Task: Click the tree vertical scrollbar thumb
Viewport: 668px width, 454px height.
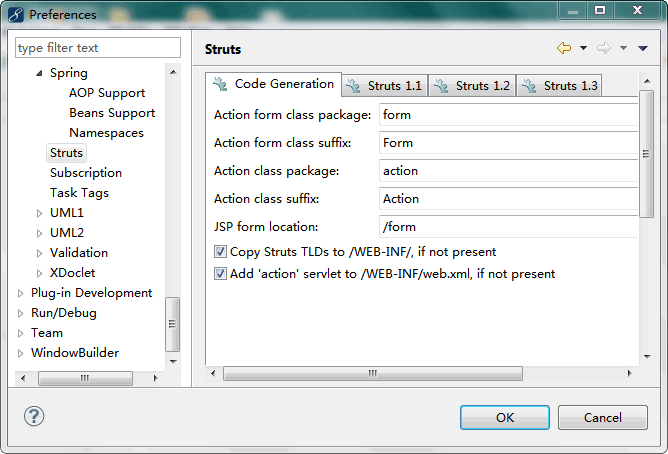Action: [x=173, y=324]
